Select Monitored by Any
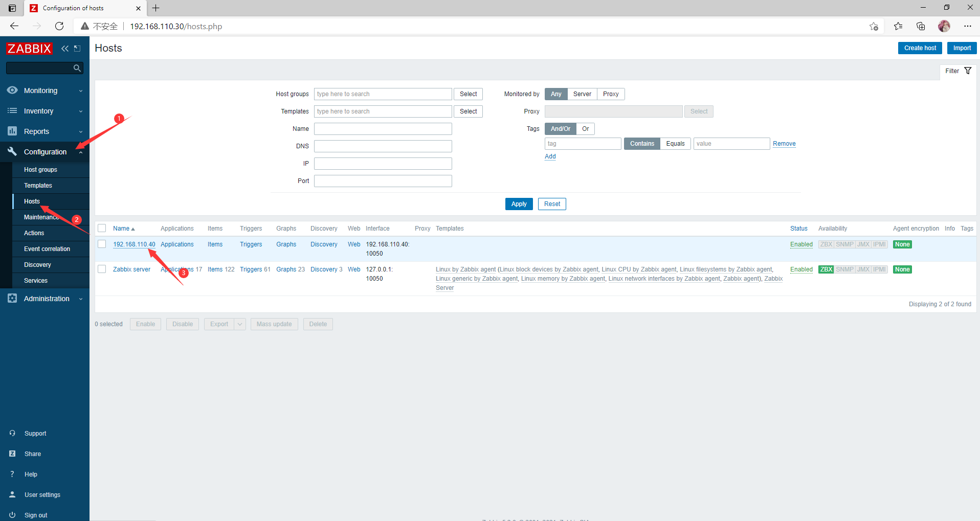This screenshot has width=980, height=521. click(556, 94)
